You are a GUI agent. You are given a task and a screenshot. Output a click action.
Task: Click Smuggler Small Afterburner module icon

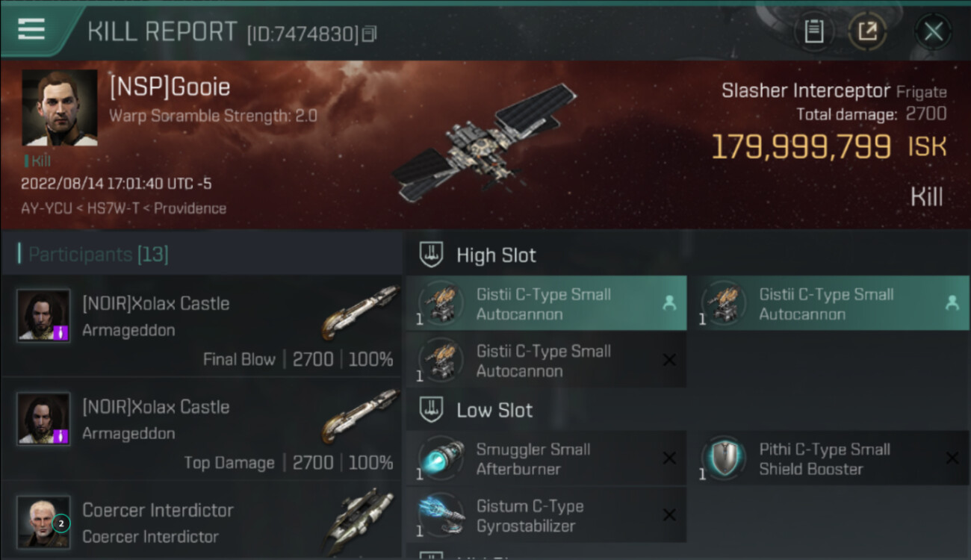[x=441, y=458]
